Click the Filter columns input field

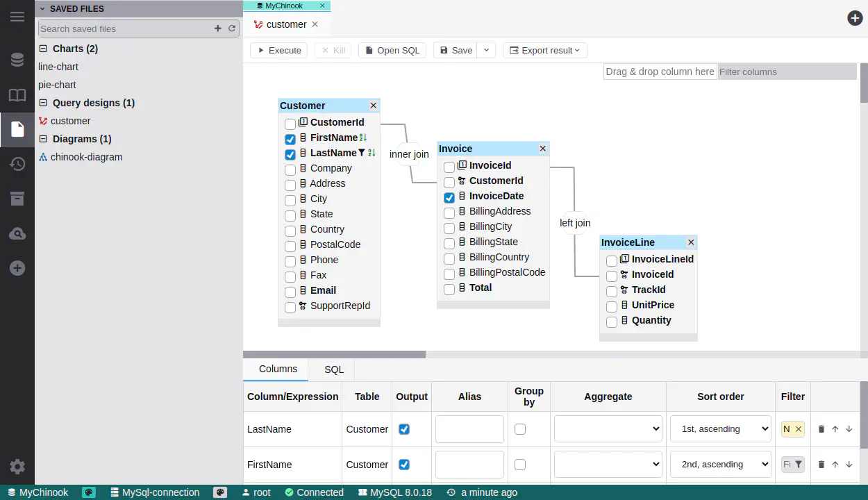coord(787,72)
